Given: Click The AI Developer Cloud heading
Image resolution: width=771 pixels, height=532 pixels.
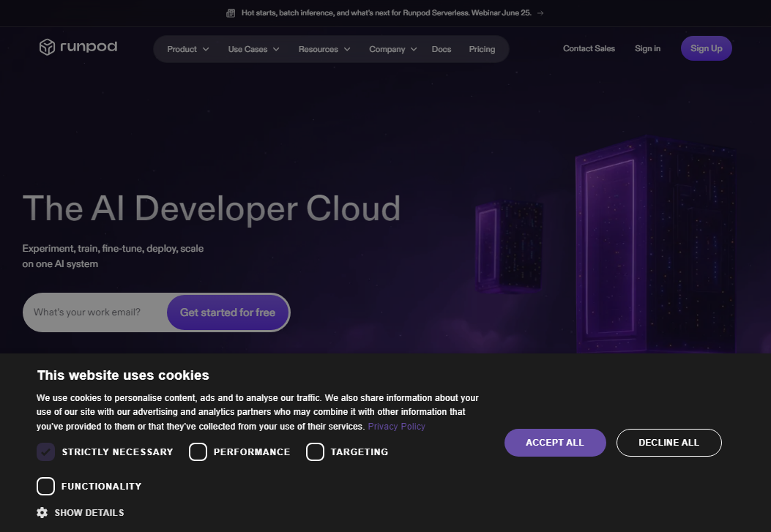Looking at the screenshot, I should coord(212,209).
